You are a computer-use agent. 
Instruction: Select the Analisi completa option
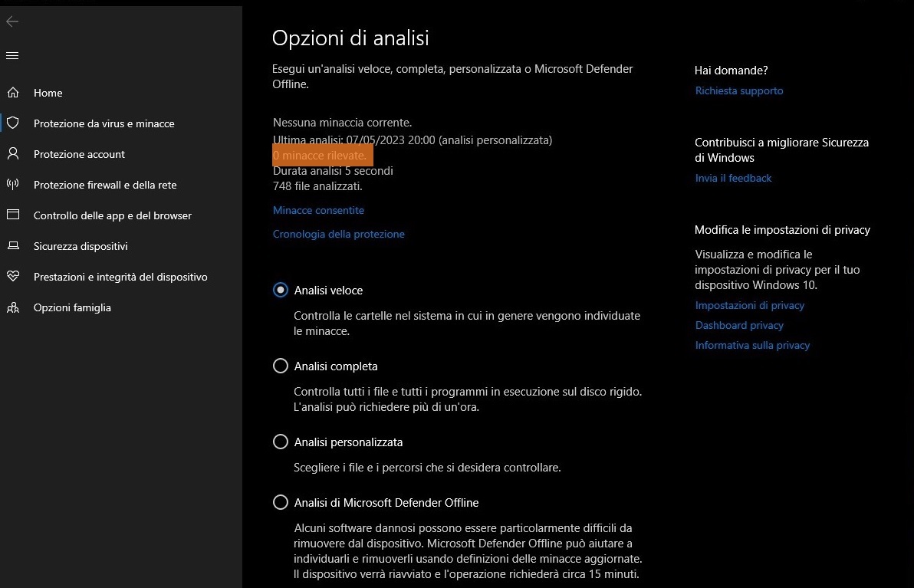(281, 366)
